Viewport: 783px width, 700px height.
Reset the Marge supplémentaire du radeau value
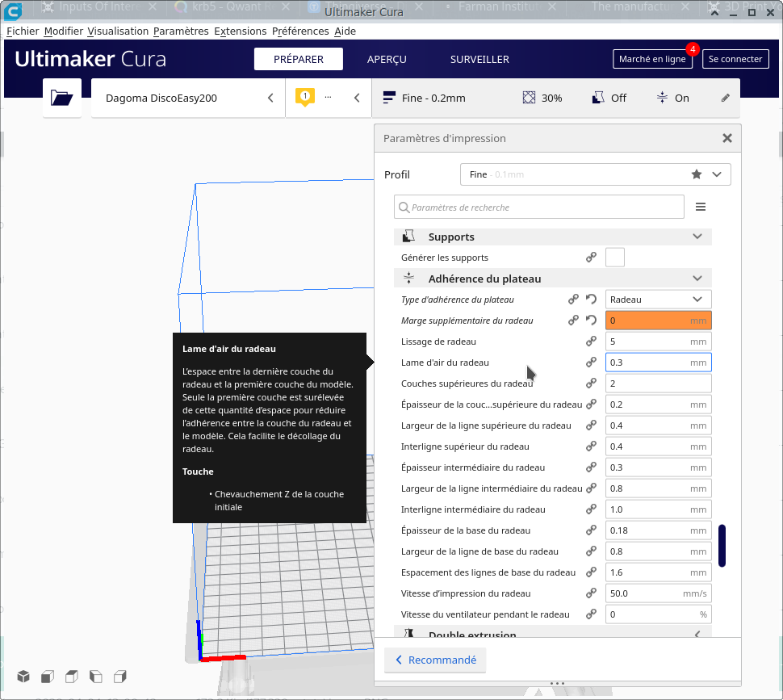coord(591,321)
